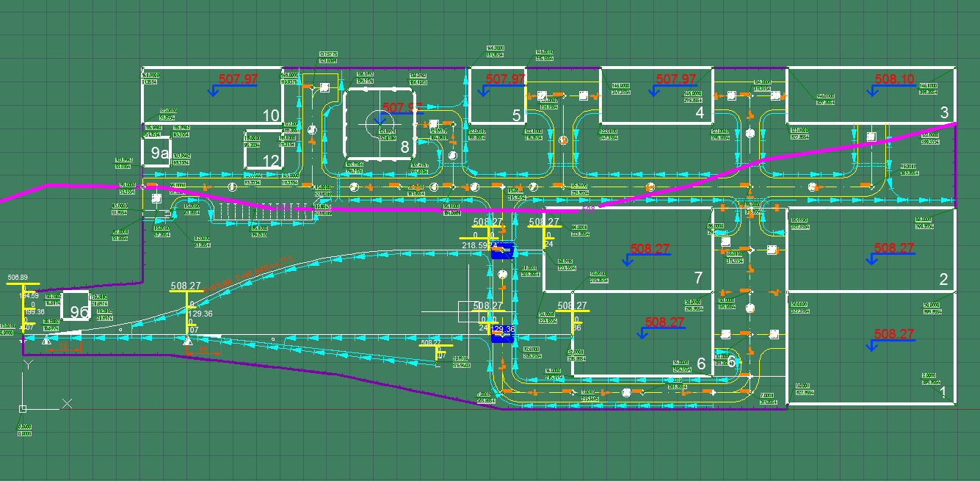Click the UCS Y axis label

click(28, 364)
